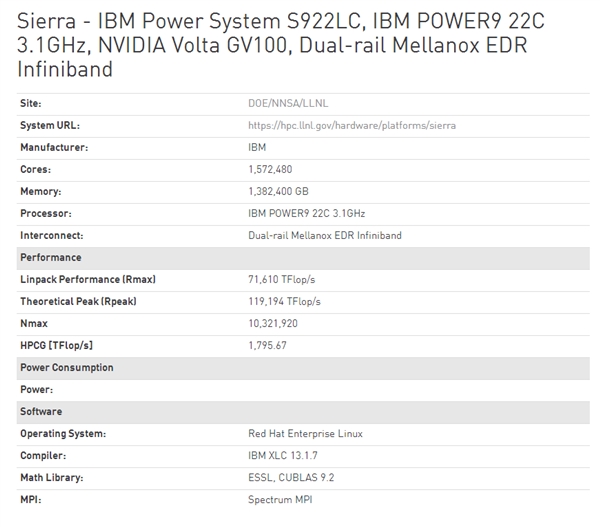The height and width of the screenshot is (527, 600).
Task: Select the IBM manufacturer value
Action: click(257, 147)
